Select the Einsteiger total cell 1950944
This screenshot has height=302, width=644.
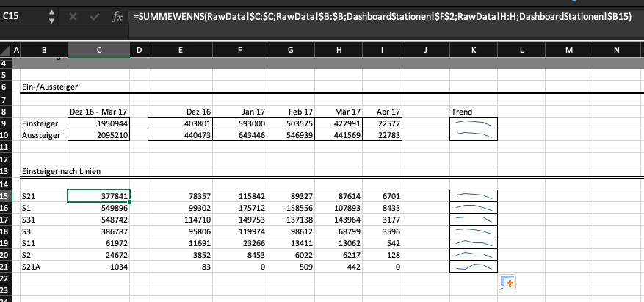(98, 123)
